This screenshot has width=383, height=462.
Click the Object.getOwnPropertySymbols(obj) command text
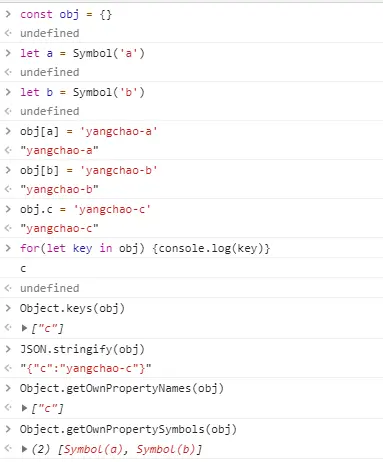128,429
